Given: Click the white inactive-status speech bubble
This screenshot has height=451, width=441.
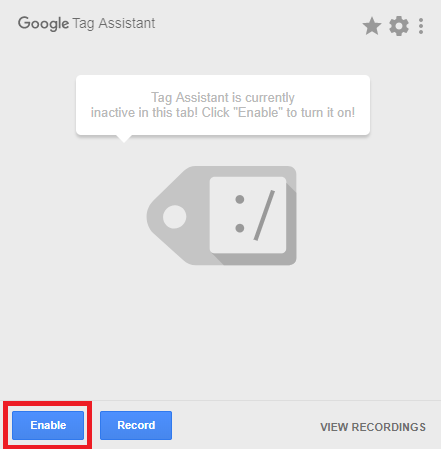Looking at the screenshot, I should 223,105.
